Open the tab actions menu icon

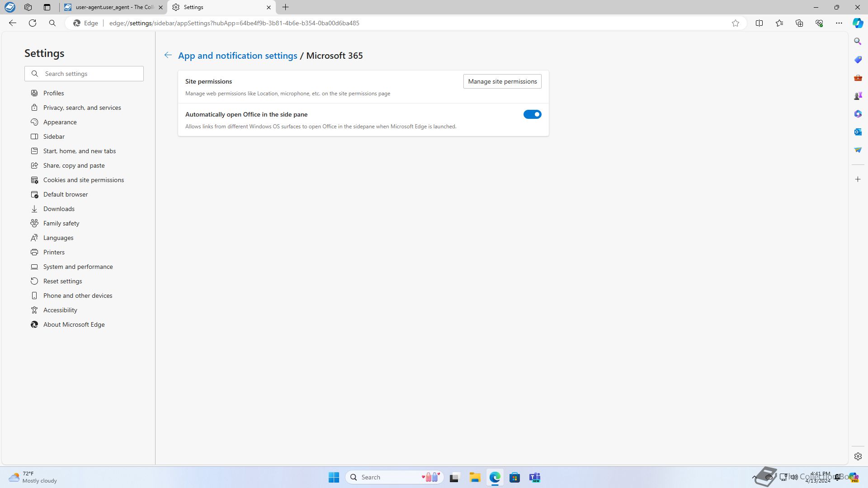(x=47, y=7)
